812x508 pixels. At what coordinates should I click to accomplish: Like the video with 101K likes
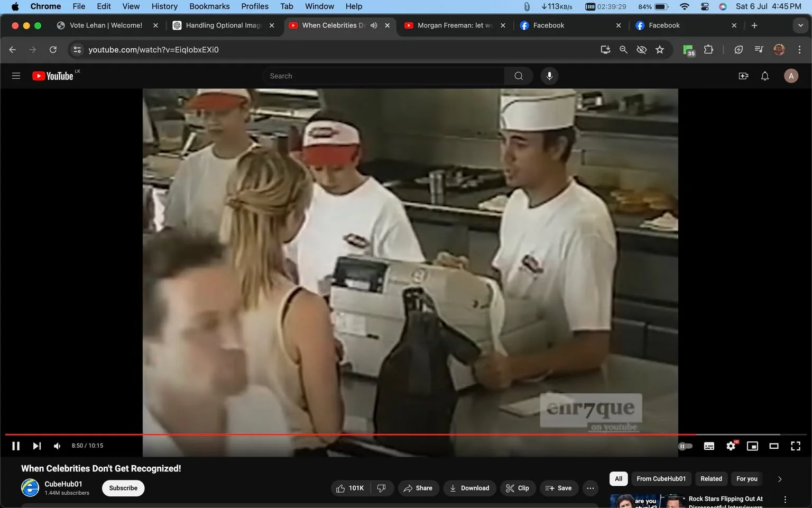(350, 488)
